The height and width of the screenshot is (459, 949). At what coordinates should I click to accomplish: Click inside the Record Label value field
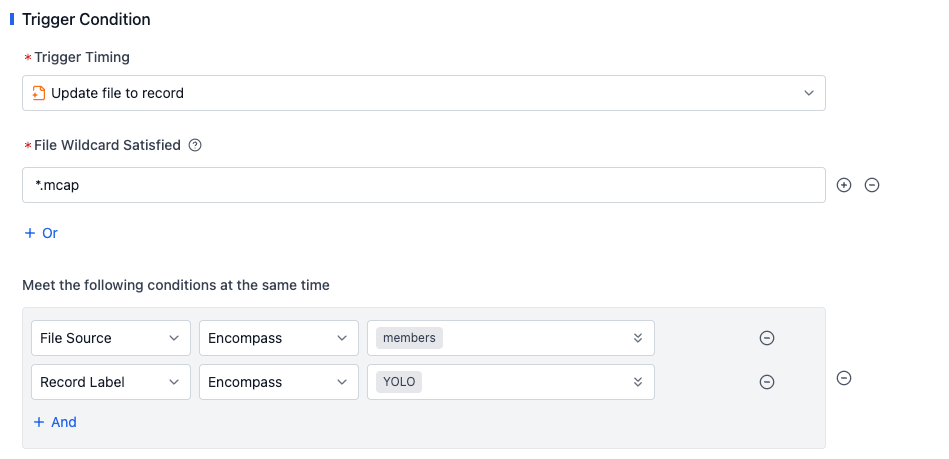click(511, 382)
